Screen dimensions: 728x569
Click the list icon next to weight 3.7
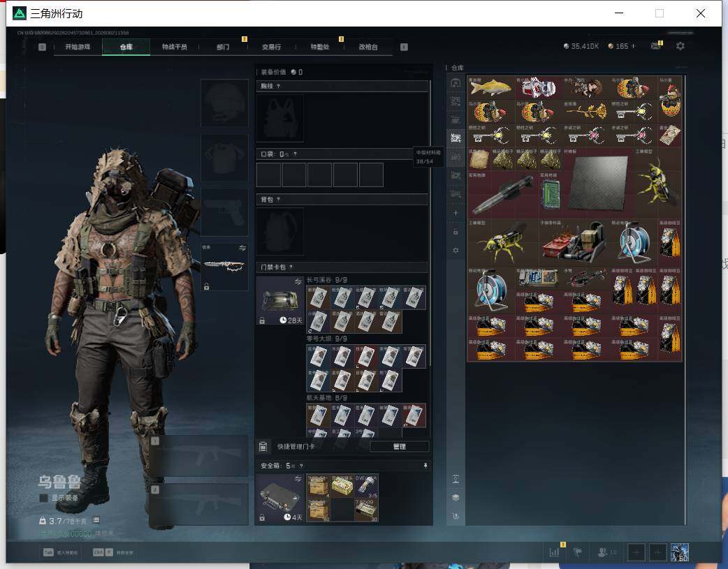(96, 520)
